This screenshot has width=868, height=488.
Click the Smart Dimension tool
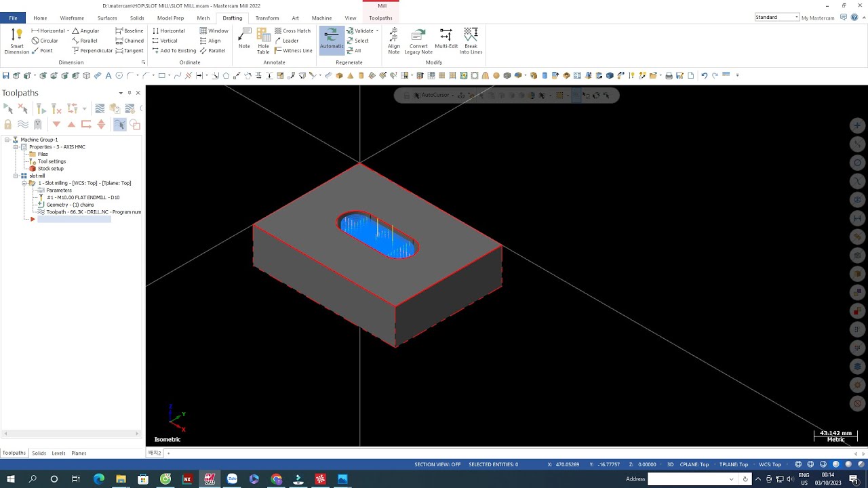(x=17, y=41)
